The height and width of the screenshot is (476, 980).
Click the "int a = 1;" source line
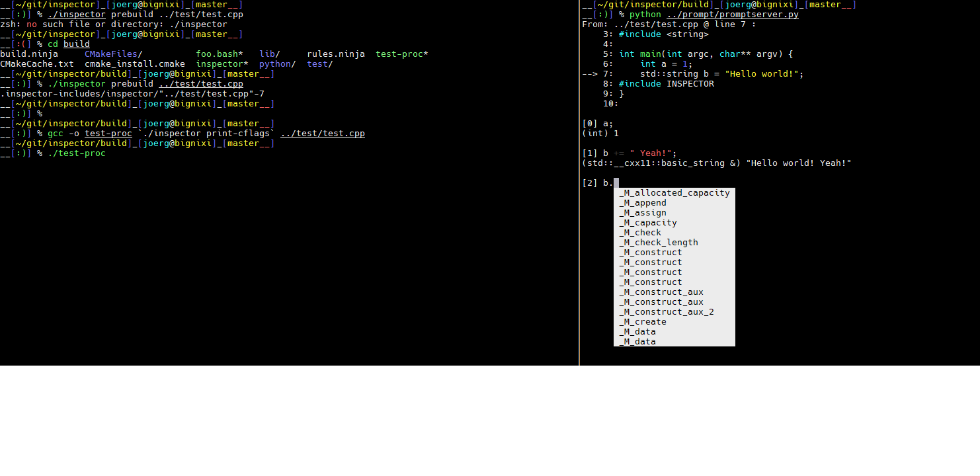click(x=667, y=64)
